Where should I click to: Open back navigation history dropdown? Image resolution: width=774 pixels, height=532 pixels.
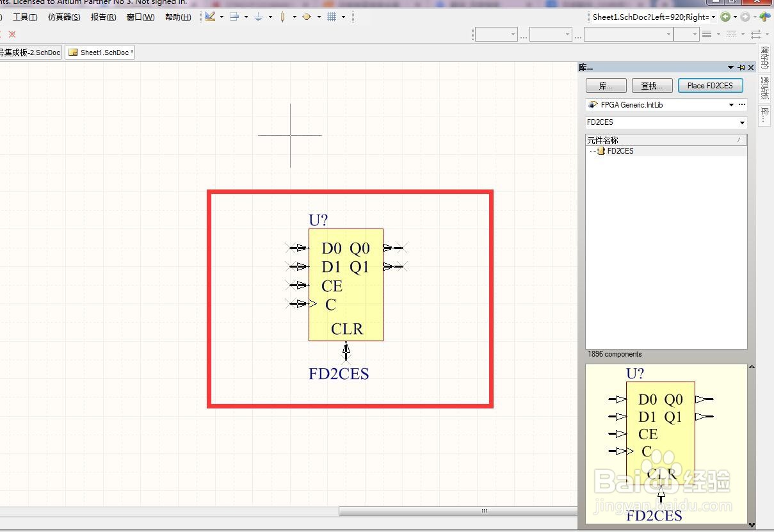[735, 17]
